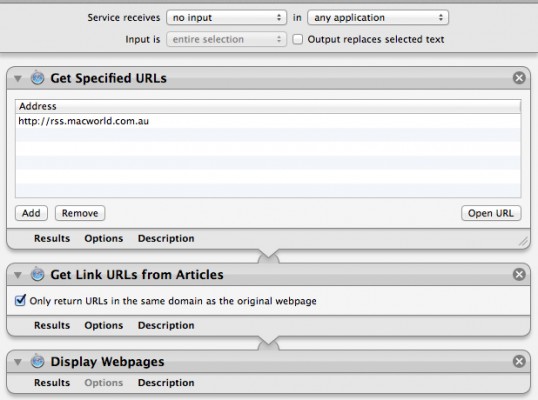Click the Address column header
This screenshot has width=538, height=400.
point(268,106)
